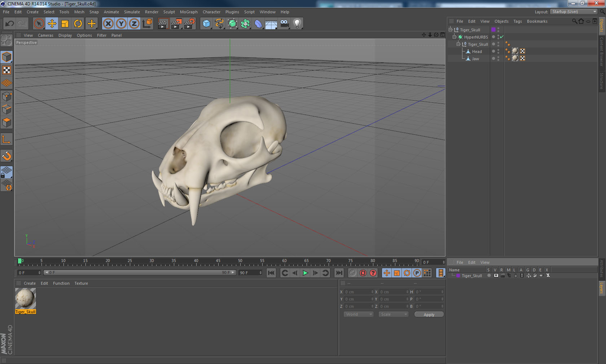Screen dimensions: 606x364
Task: Open the Mesh menu
Action: 79,12
